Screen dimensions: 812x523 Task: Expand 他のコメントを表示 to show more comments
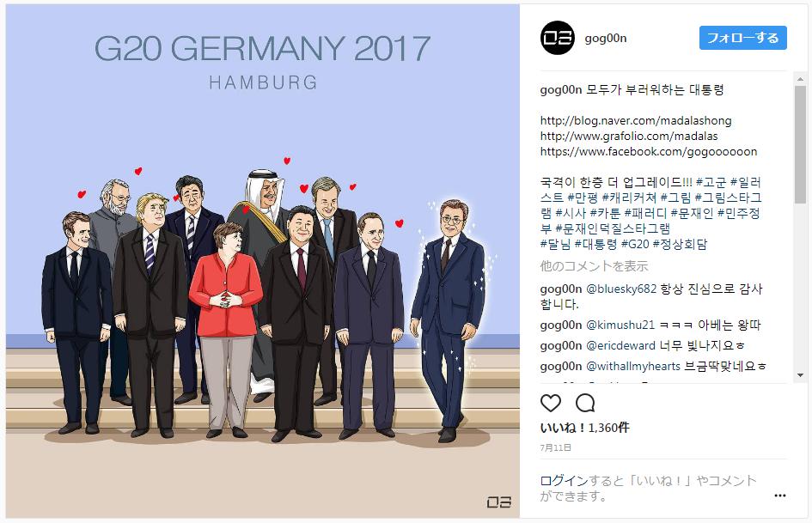click(x=594, y=266)
